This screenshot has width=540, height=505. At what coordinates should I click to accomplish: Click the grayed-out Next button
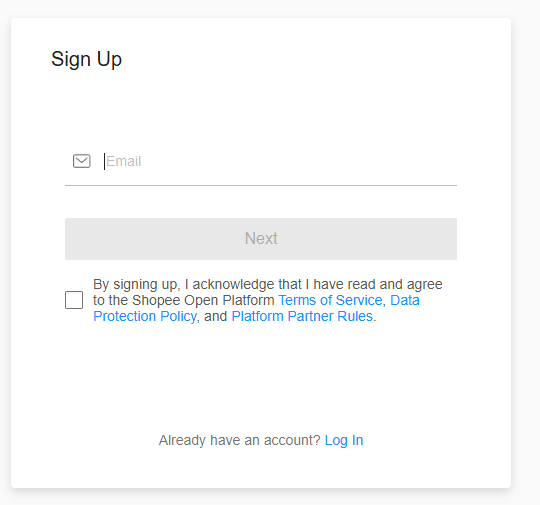[261, 239]
